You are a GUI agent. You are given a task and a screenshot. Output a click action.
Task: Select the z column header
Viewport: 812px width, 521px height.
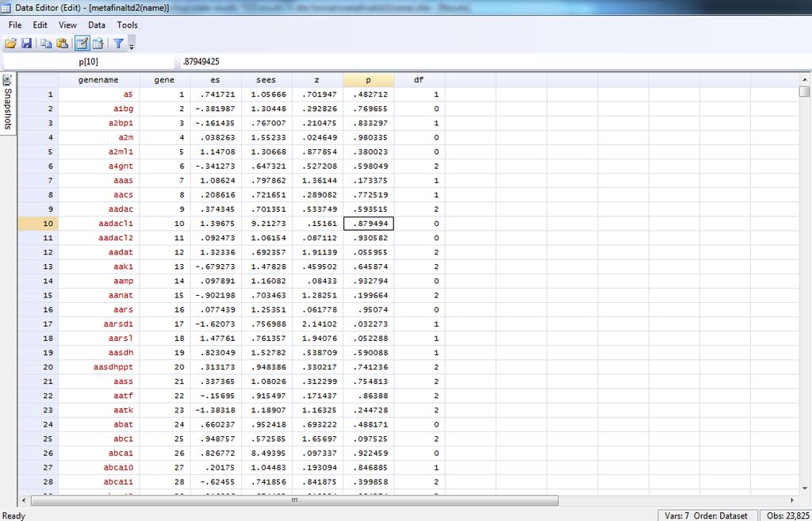pyautogui.click(x=317, y=80)
